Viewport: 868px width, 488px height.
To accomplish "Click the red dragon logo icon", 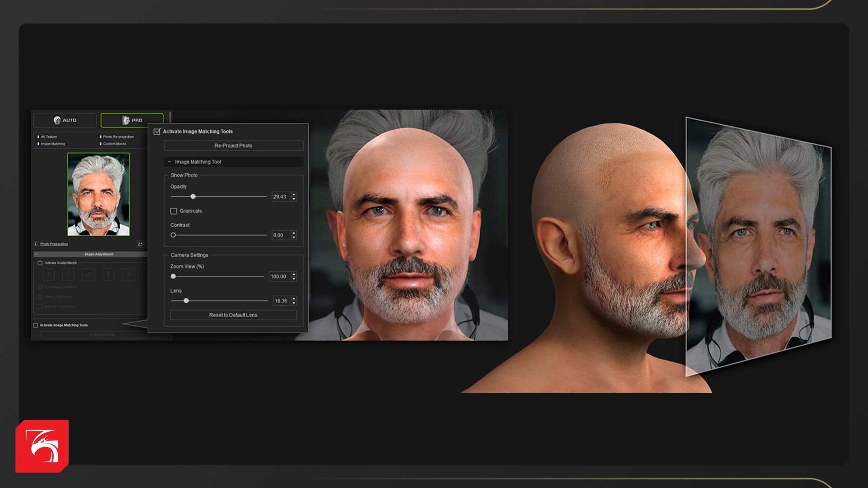I will (x=42, y=446).
